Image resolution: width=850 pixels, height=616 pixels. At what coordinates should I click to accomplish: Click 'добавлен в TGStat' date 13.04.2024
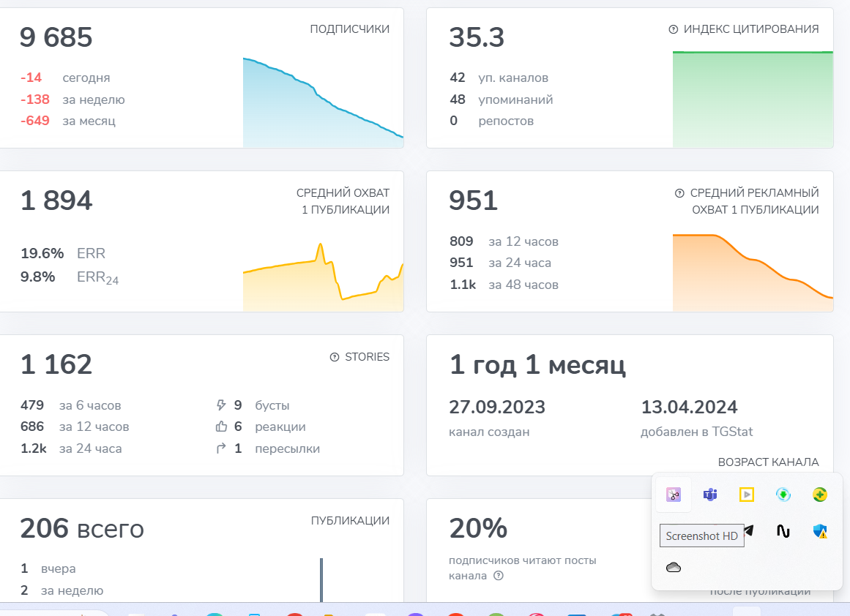pyautogui.click(x=690, y=407)
